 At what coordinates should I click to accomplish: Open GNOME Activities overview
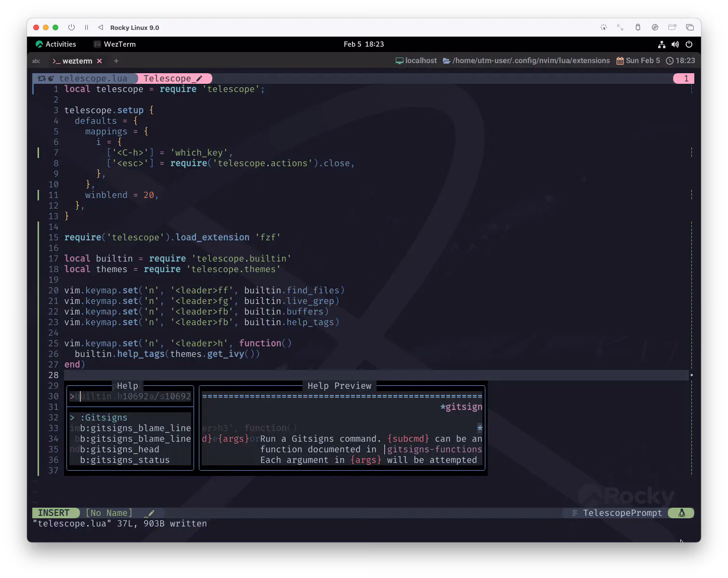pyautogui.click(x=56, y=44)
